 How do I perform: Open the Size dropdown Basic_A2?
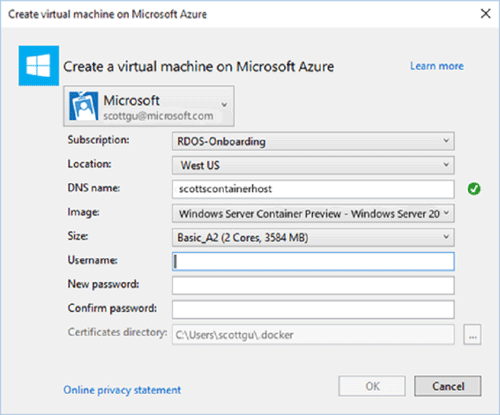[313, 237]
